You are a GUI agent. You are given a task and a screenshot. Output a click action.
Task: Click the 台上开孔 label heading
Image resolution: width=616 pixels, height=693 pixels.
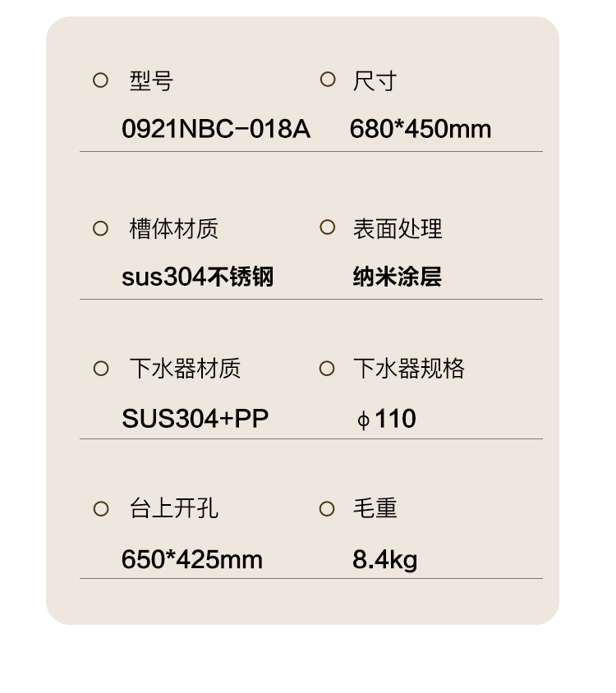[174, 508]
